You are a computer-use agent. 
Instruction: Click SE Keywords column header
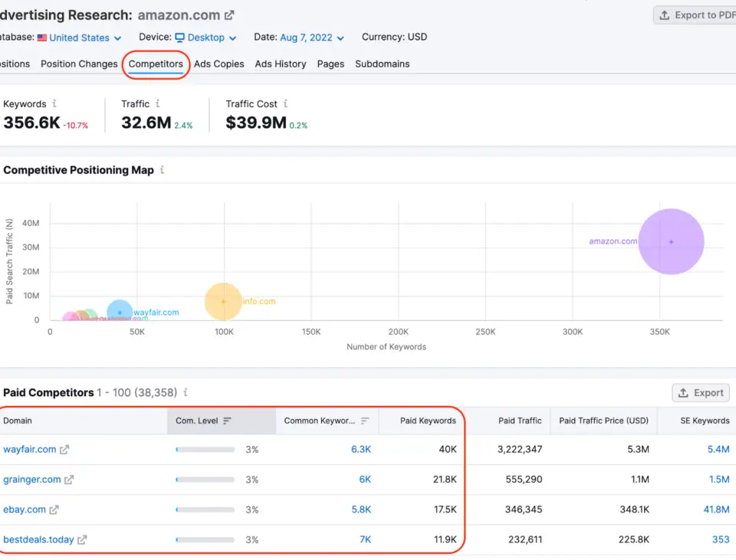click(x=705, y=421)
